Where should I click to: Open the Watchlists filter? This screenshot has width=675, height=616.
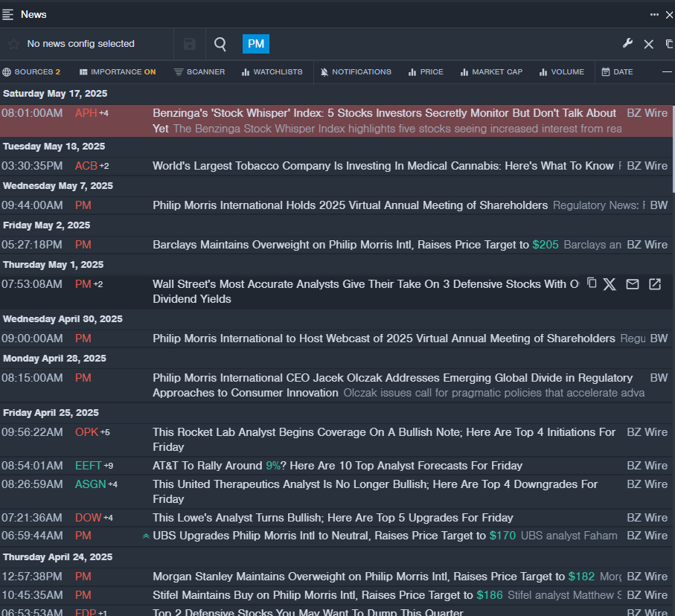pyautogui.click(x=272, y=72)
